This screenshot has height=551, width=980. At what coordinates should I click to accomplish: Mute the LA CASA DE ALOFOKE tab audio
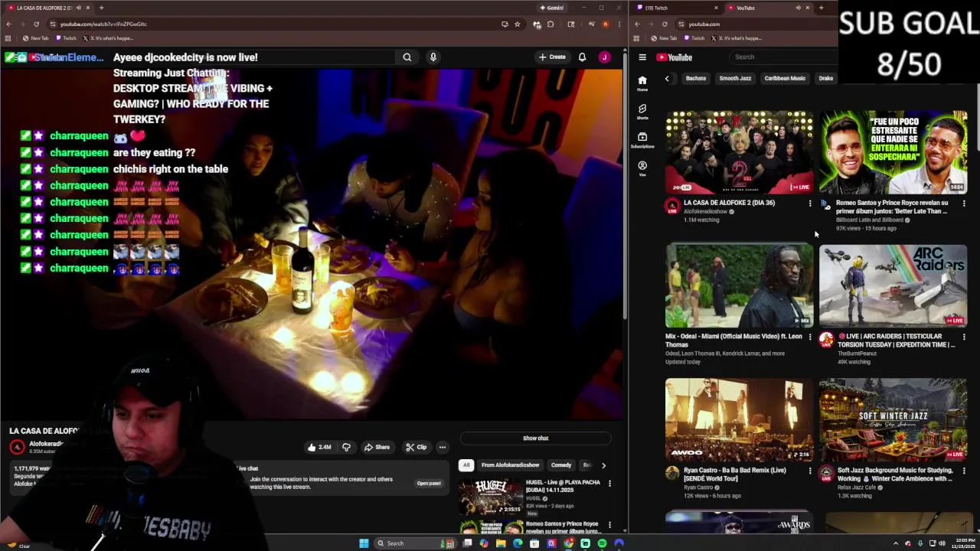point(78,8)
